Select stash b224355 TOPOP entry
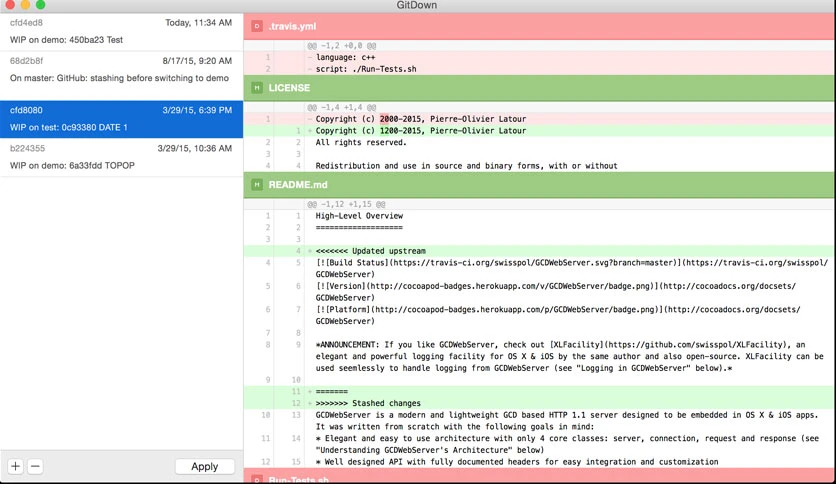The height and width of the screenshot is (484, 836). [x=122, y=157]
